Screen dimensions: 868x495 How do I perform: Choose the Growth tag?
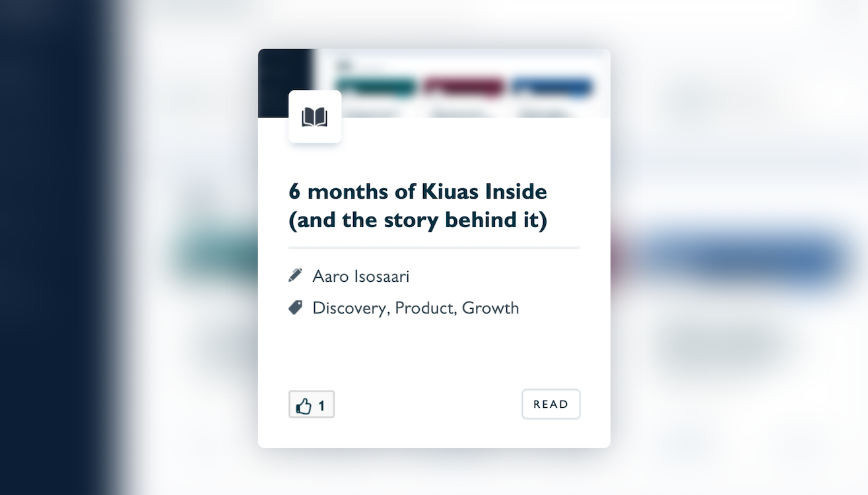click(490, 308)
